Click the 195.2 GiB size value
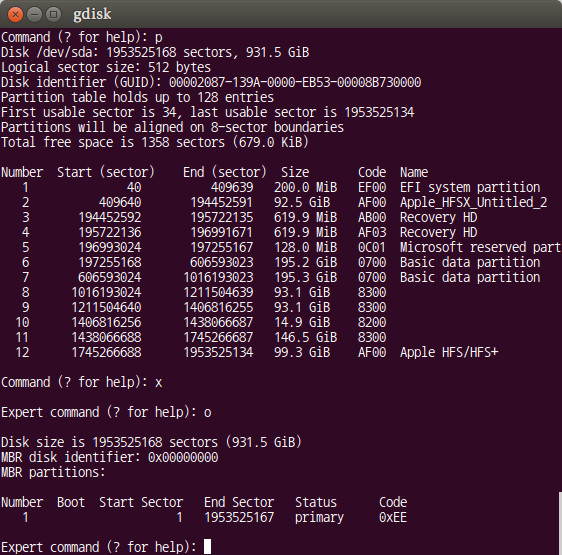 pos(306,262)
